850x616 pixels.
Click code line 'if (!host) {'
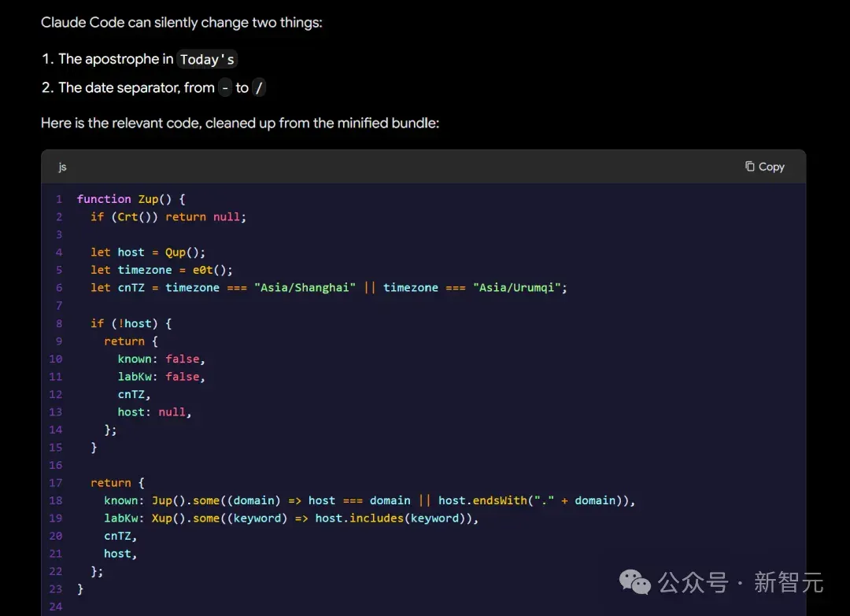[131, 323]
